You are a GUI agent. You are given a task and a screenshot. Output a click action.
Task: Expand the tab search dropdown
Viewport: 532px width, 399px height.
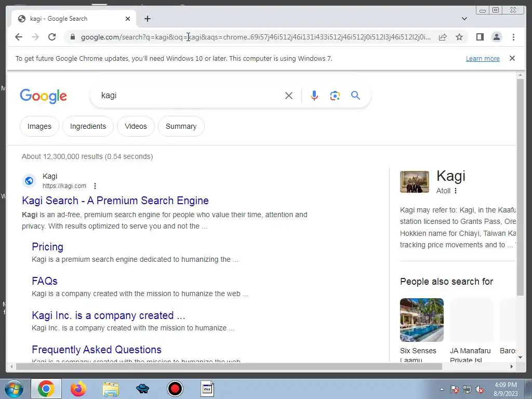pos(464,19)
